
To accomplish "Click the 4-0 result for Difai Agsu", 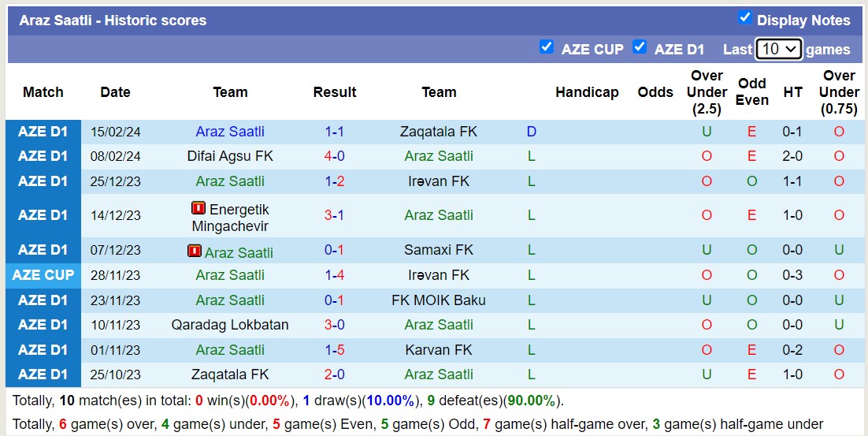I will [x=335, y=156].
